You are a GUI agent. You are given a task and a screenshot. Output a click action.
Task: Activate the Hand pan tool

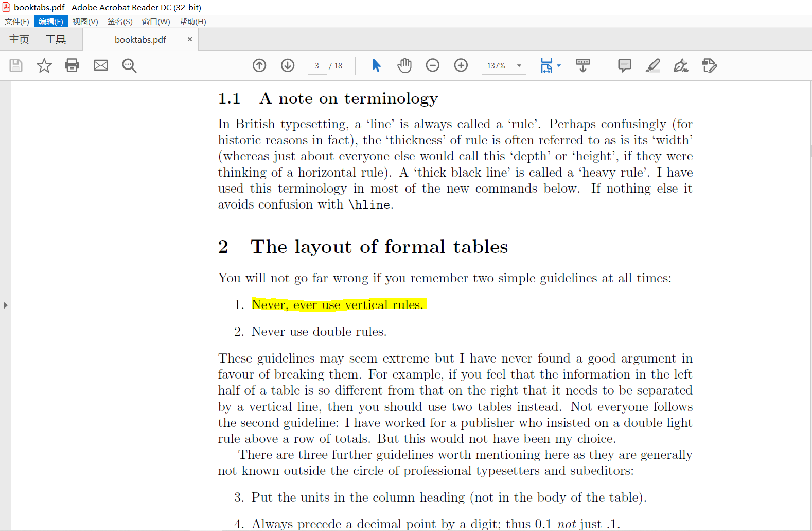[x=404, y=65]
